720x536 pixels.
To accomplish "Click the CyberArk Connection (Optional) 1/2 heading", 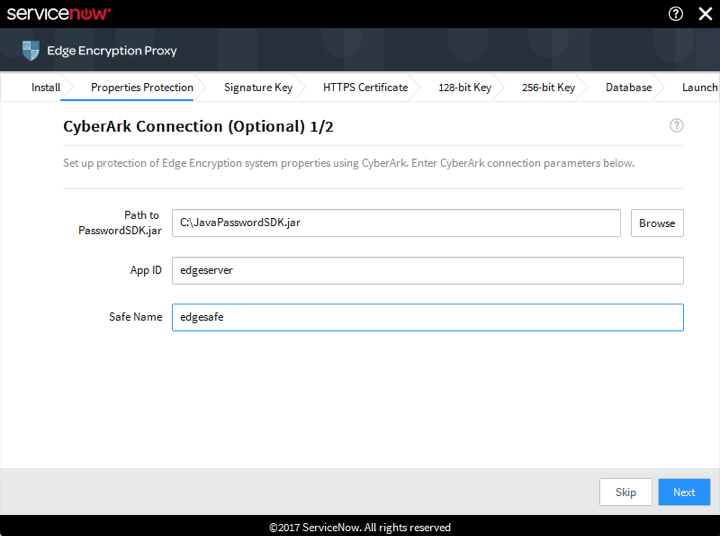I will click(198, 127).
